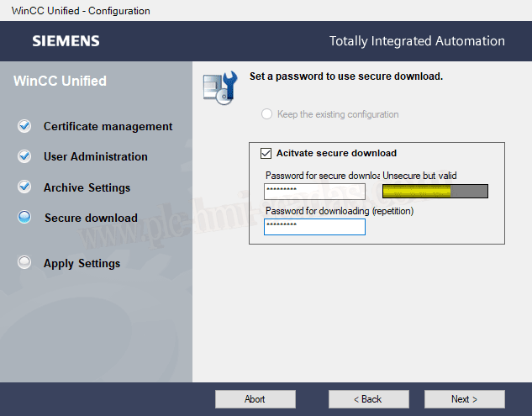This screenshot has height=416, width=532.
Task: Click the server configuration wrench icon
Action: click(219, 87)
